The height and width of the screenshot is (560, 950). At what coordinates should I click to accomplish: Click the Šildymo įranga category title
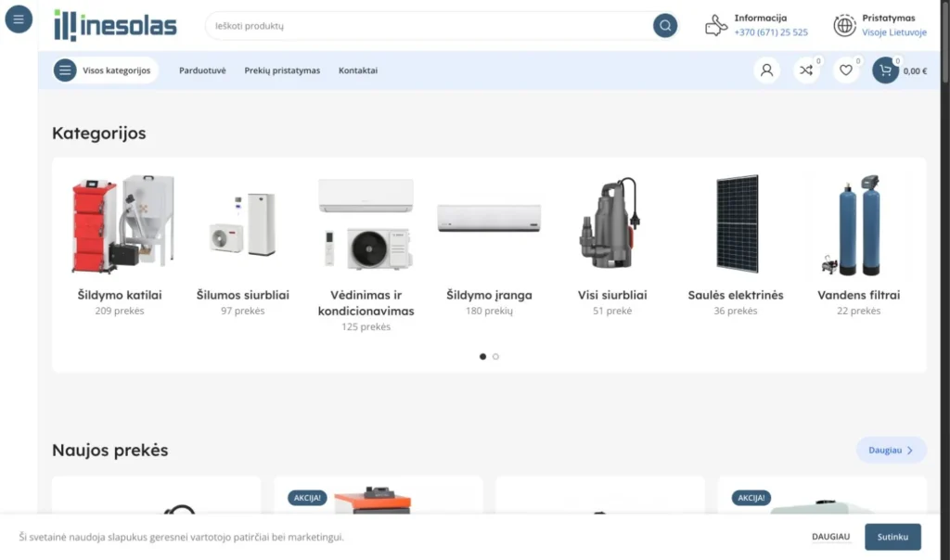(489, 295)
